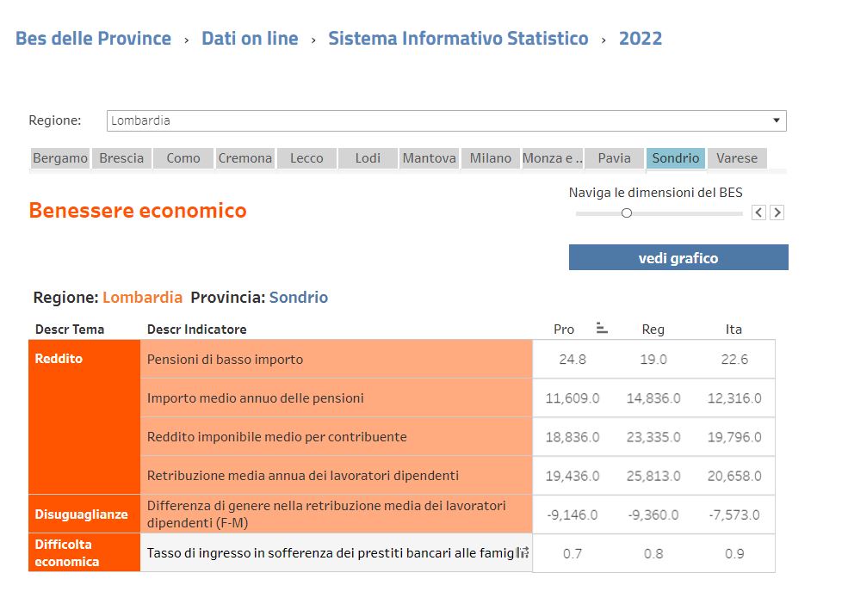The height and width of the screenshot is (616, 848).
Task: Click the sort icon in Tasso di ingresso row
Action: pyautogui.click(x=523, y=553)
